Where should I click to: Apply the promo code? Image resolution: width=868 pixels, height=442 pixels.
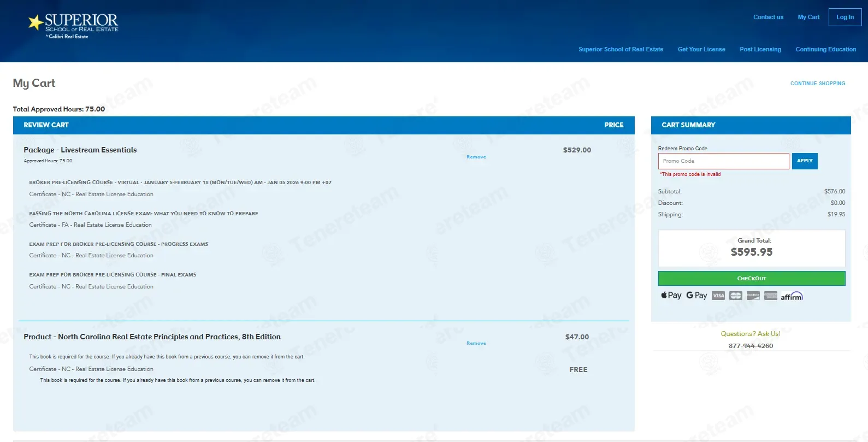tap(805, 161)
